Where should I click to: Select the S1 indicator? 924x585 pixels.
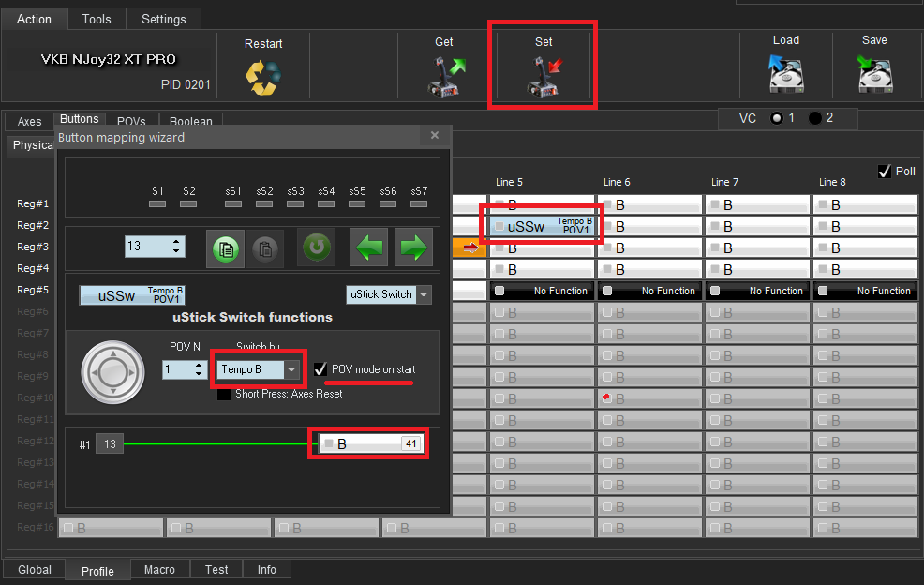pyautogui.click(x=157, y=203)
